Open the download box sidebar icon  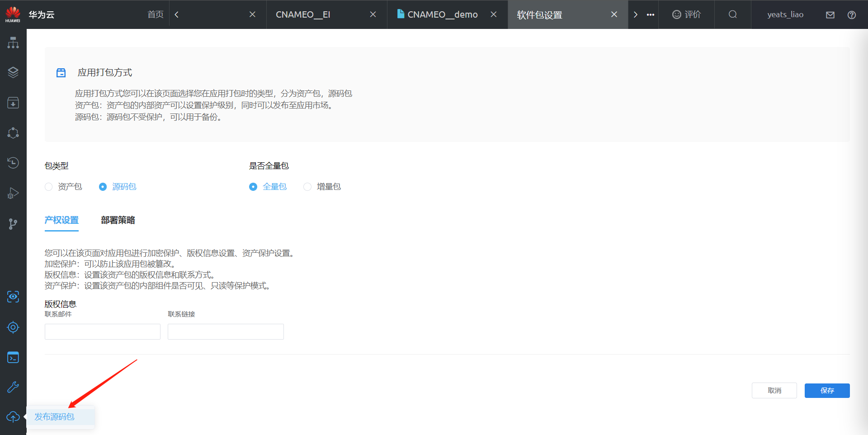click(x=13, y=103)
